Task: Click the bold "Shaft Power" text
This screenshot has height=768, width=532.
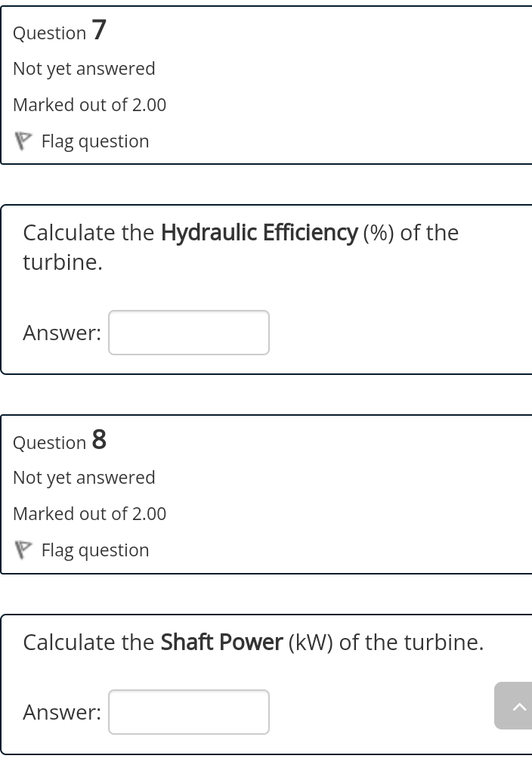Action: [221, 643]
